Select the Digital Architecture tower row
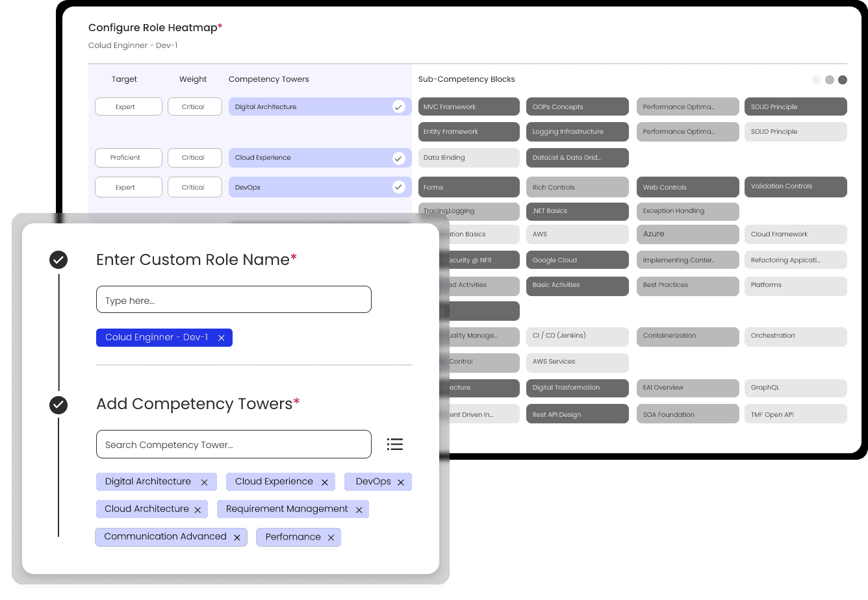Image resolution: width=868 pixels, height=600 pixels. click(x=320, y=106)
